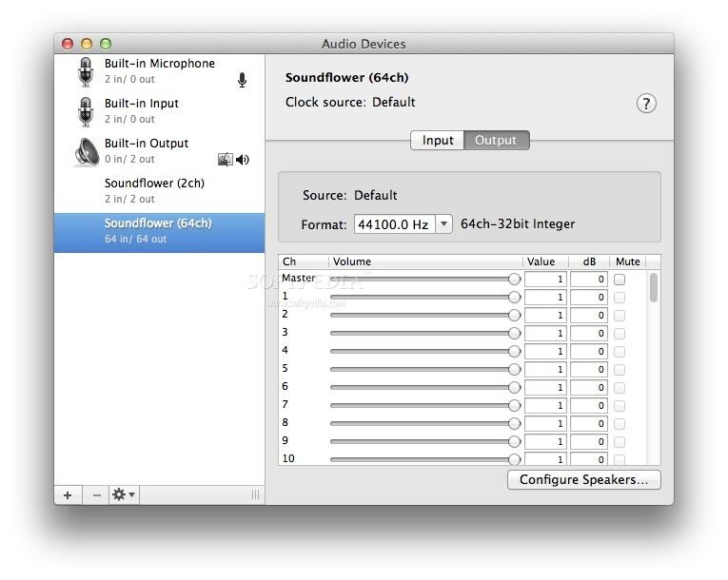Click the 64ch-32bit Integer format label
The width and height of the screenshot is (728, 580).
pyautogui.click(x=518, y=224)
